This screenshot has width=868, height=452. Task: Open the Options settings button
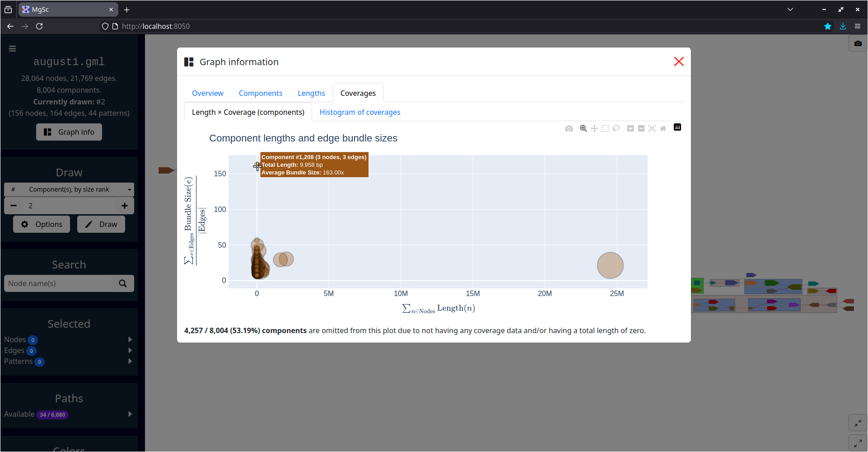click(x=42, y=224)
